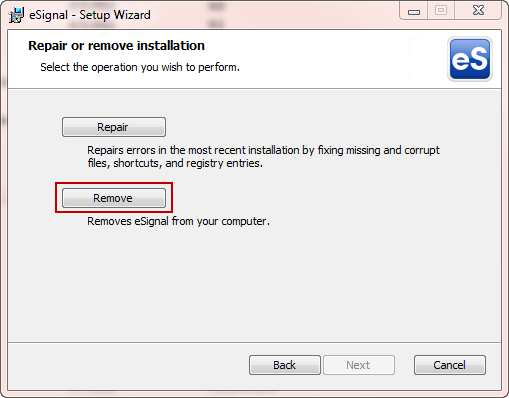Click the empty gray area below the Remove description
The image size is (509, 398).
(253, 283)
